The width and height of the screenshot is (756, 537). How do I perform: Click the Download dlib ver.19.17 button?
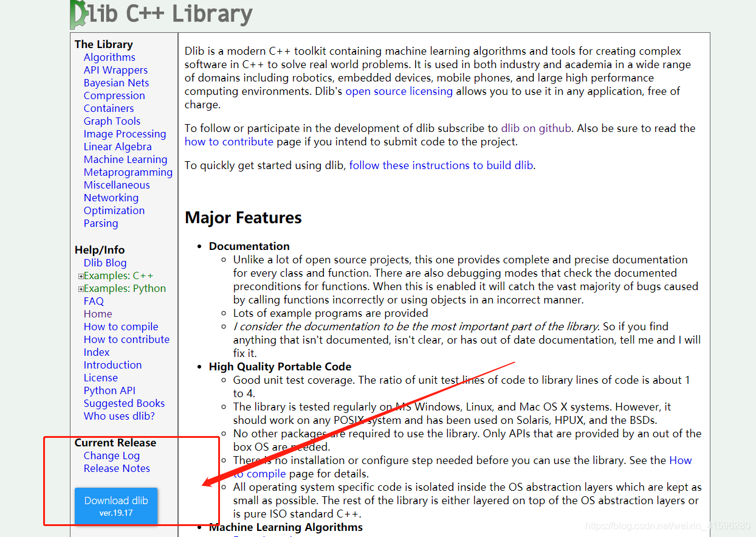(x=116, y=506)
